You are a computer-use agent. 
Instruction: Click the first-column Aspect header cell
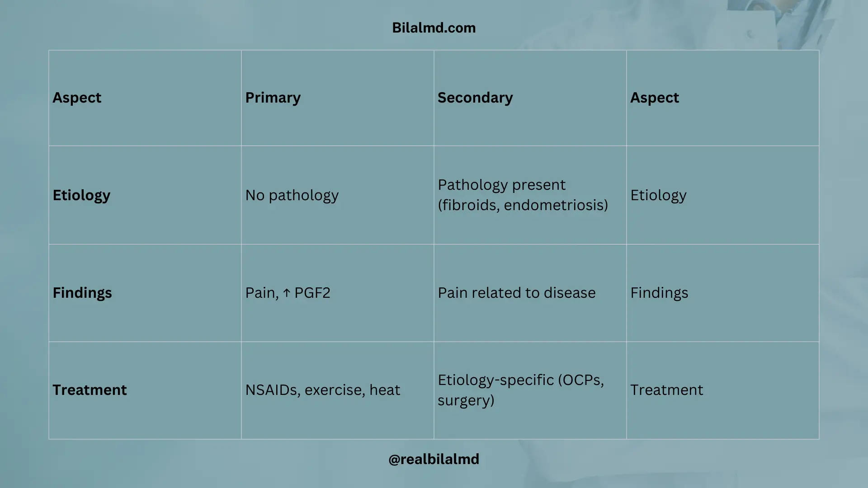pyautogui.click(x=77, y=98)
